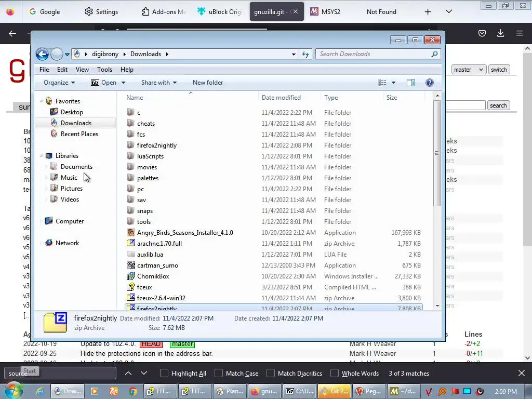Select the Desktop icon in Favorites
Screen dimensions: 532x399
(x=54, y=112)
